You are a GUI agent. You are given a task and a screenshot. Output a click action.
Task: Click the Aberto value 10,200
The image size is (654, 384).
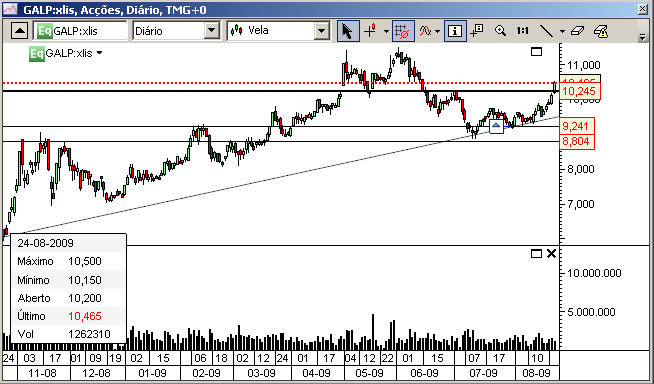pos(85,298)
